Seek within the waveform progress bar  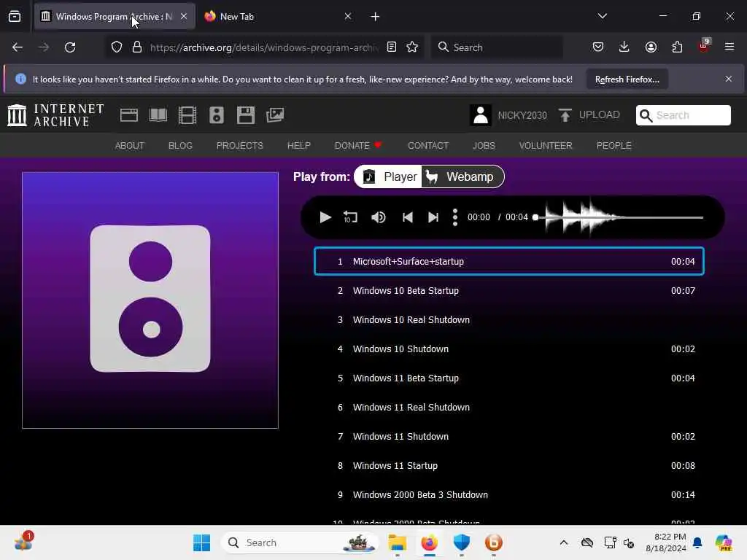(619, 217)
